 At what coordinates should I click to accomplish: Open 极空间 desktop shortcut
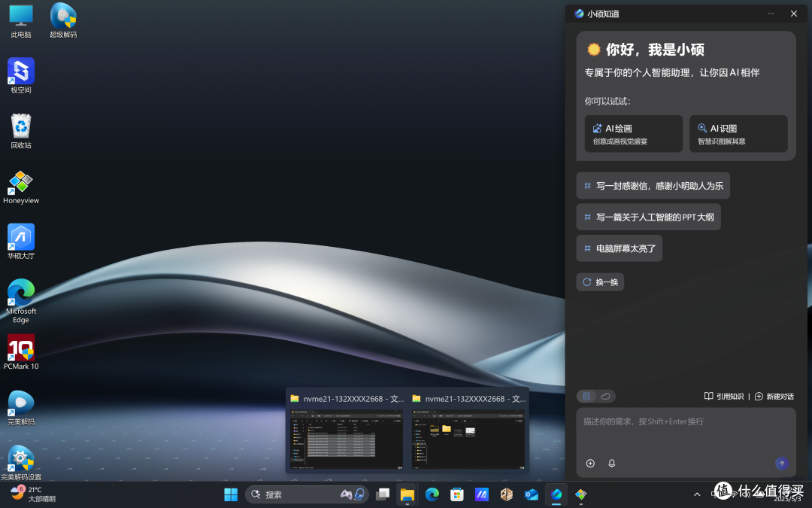tap(21, 76)
